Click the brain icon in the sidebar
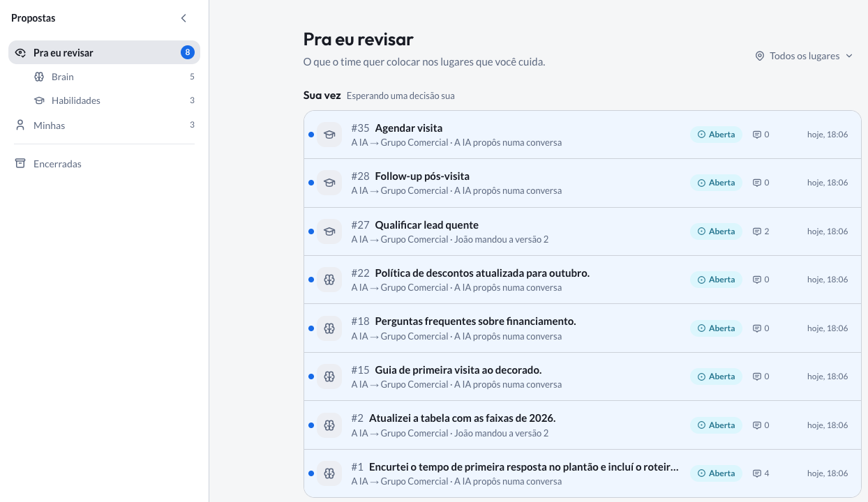The height and width of the screenshot is (502, 868). (x=39, y=77)
